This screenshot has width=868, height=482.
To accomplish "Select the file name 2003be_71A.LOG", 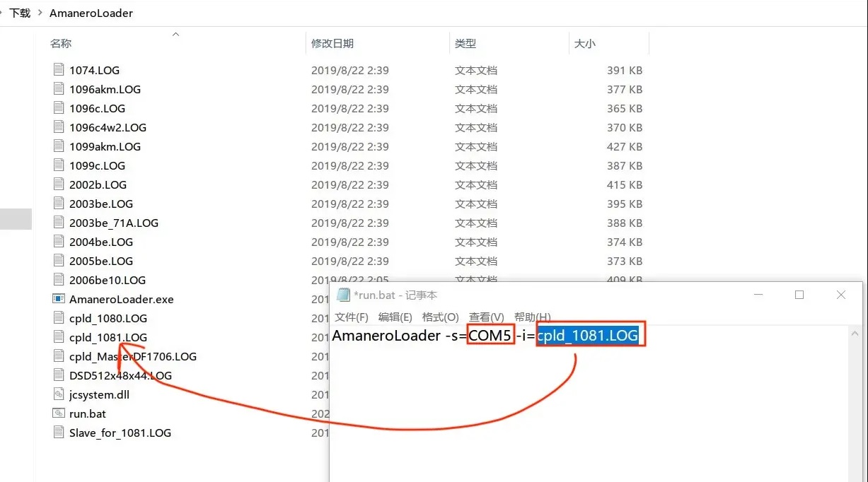I will tap(114, 223).
